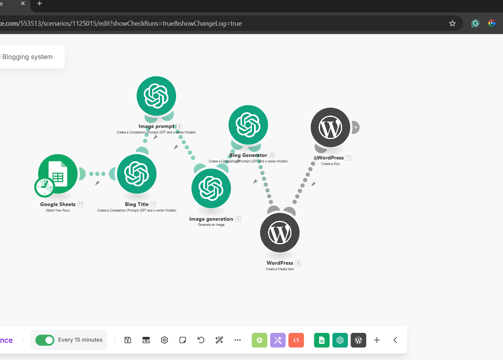Viewport: 503px width, 360px height.
Task: Open scenario inputs icon in toolbar
Action: 146,340
